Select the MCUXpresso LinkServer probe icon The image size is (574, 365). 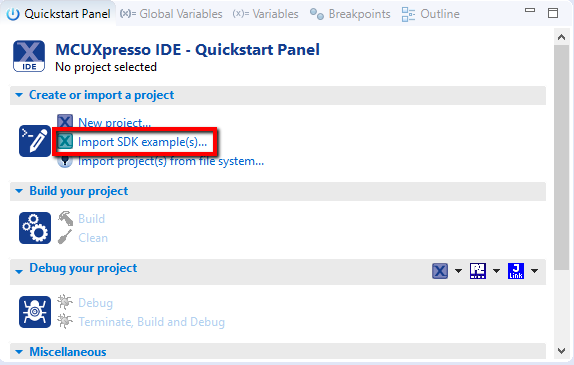coord(440,271)
